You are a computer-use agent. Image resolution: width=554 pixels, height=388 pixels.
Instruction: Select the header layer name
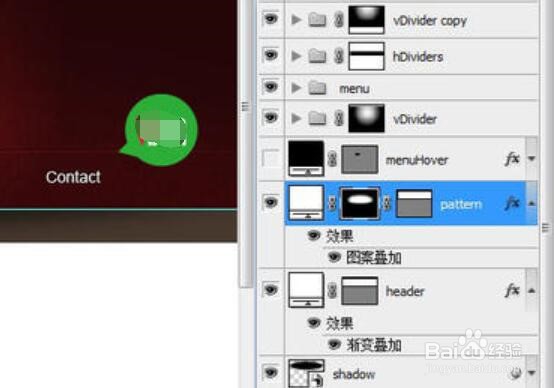click(405, 291)
